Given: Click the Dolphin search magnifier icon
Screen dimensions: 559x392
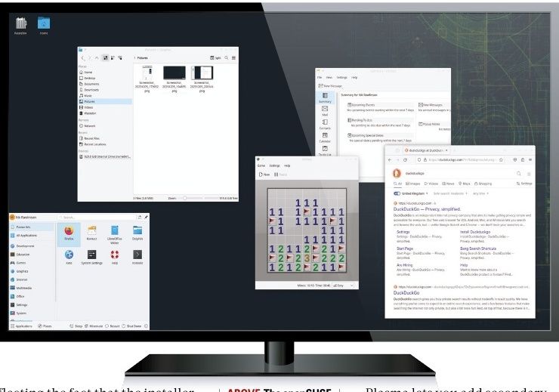Looking at the screenshot, I should tap(227, 57).
